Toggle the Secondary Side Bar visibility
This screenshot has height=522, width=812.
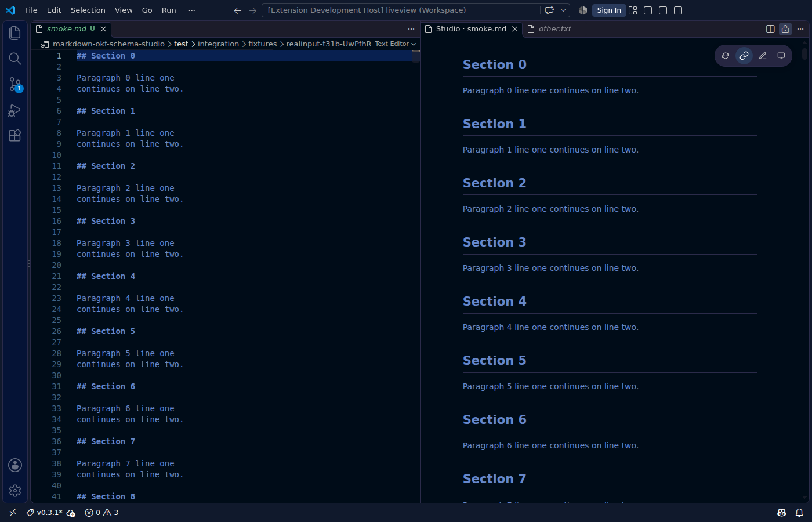click(x=678, y=10)
